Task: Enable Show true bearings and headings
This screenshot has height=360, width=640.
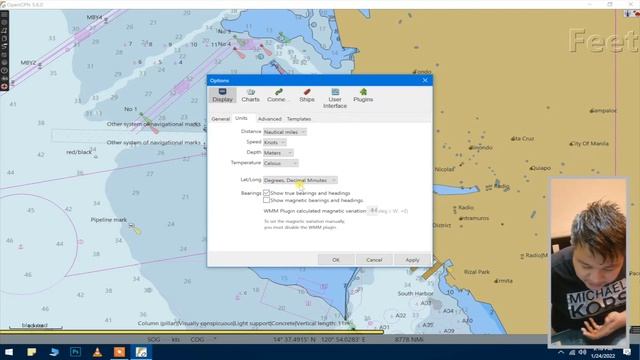Action: pos(267,193)
